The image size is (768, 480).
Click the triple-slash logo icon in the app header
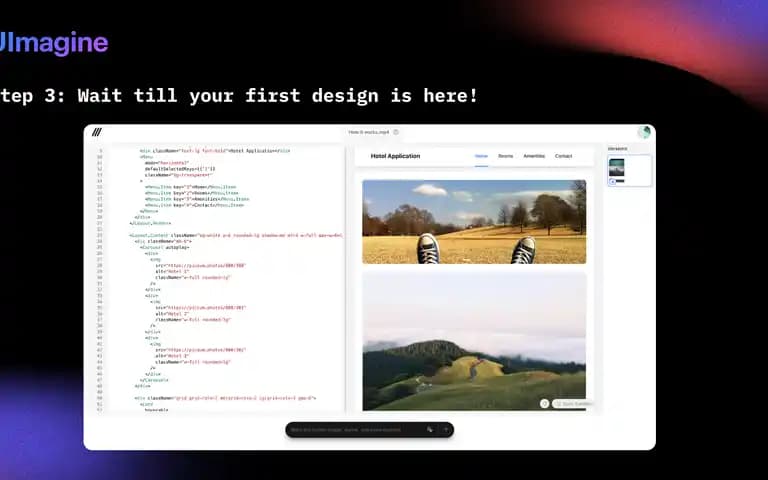(x=97, y=132)
